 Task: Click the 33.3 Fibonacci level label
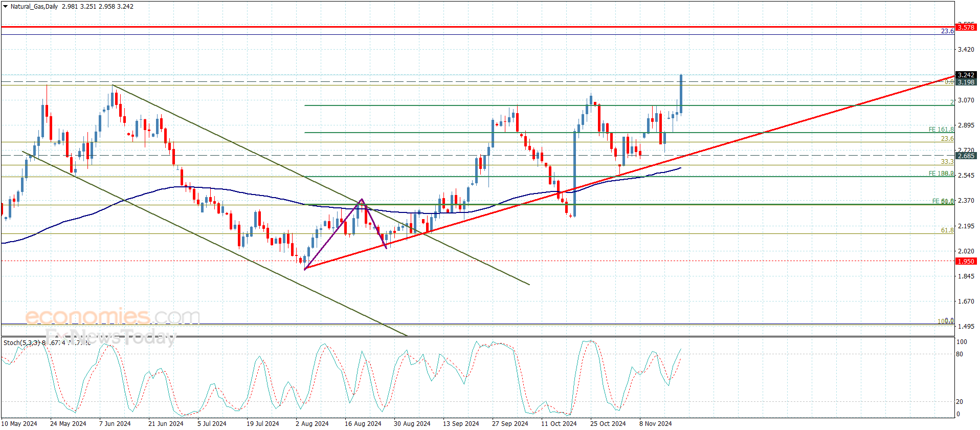[x=947, y=162]
